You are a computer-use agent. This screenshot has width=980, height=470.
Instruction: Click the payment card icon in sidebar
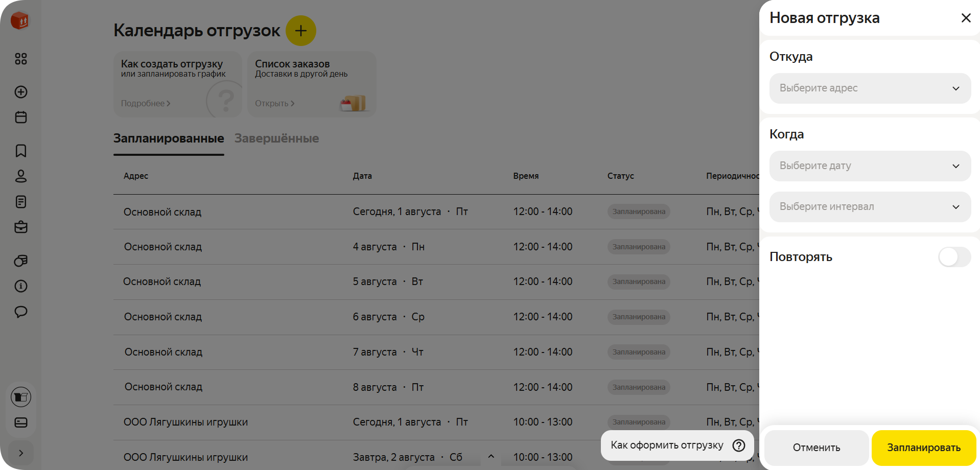(x=21, y=422)
